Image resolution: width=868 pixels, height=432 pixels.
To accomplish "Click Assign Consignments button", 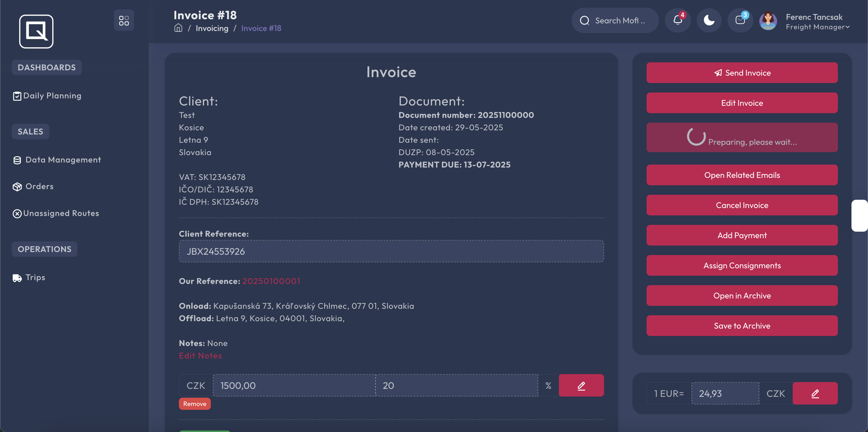I will [x=742, y=265].
